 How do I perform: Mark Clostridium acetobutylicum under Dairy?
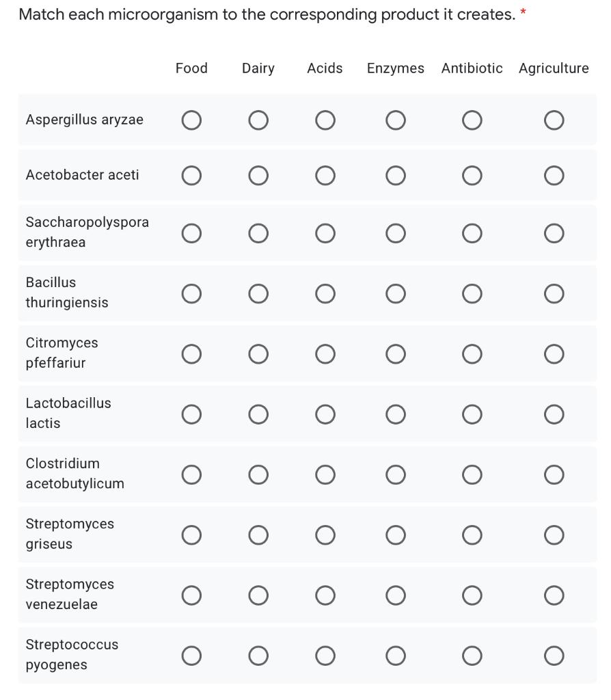click(258, 474)
